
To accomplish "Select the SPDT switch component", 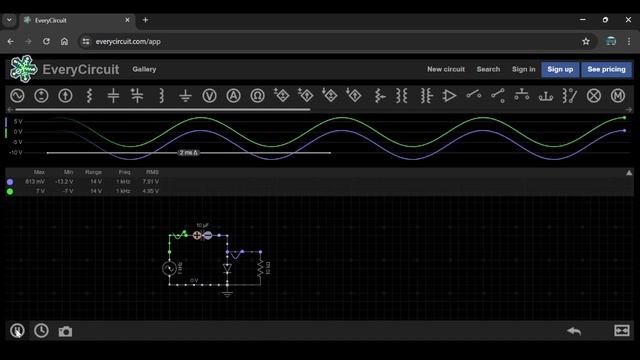I will pos(498,96).
